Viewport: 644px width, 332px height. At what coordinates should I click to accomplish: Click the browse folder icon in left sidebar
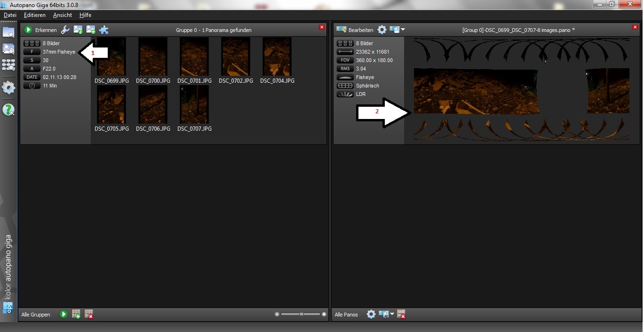[x=8, y=32]
